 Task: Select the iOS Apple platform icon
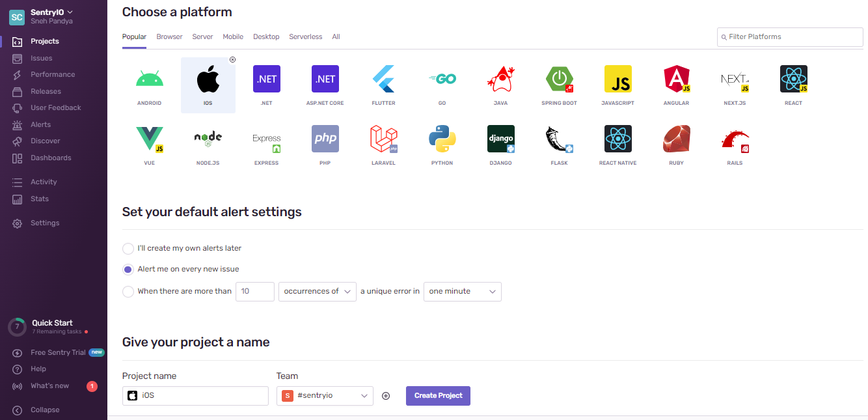[x=208, y=79]
